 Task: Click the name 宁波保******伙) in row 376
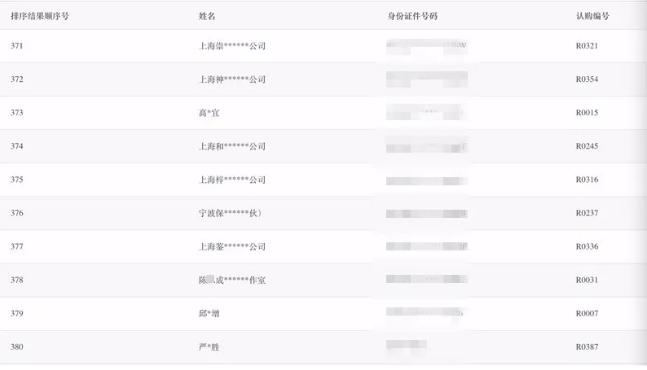(230, 213)
